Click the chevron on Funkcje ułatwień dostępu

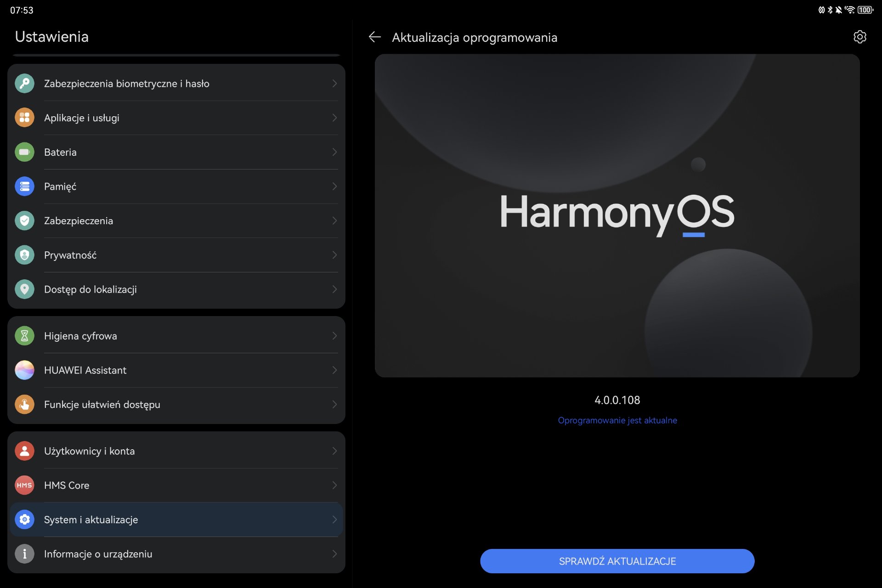334,404
